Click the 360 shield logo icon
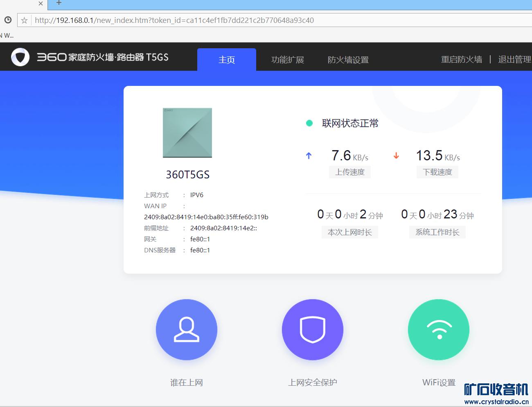 20,57
